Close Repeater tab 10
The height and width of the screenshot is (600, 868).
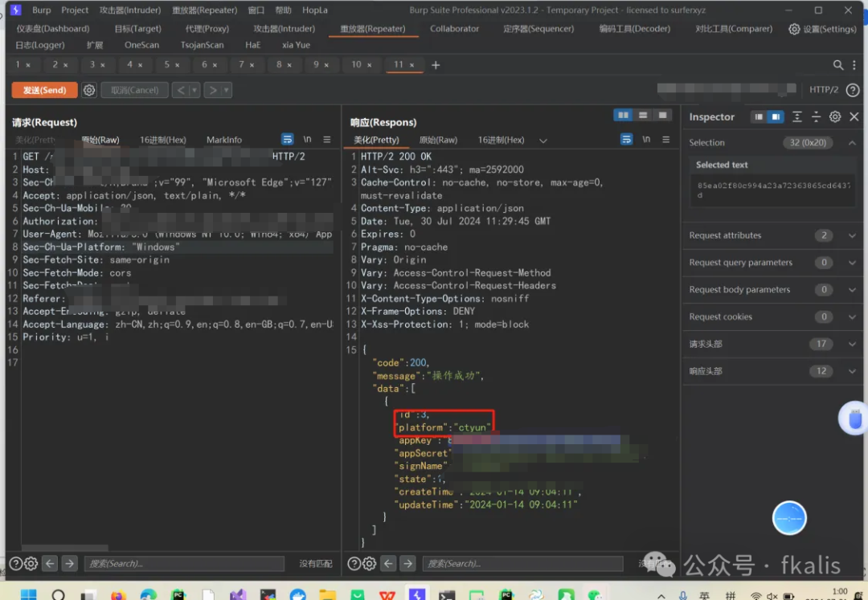[369, 65]
